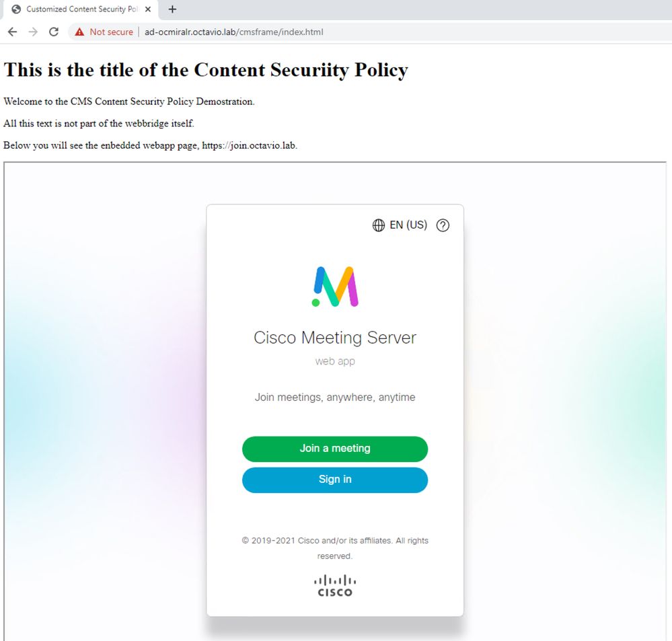Click the browser forward arrow
Screen dimensions: 672x641
[x=33, y=32]
